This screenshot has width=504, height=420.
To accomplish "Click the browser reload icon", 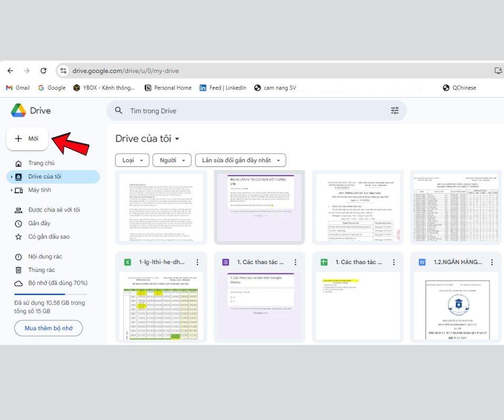I will 43,71.
